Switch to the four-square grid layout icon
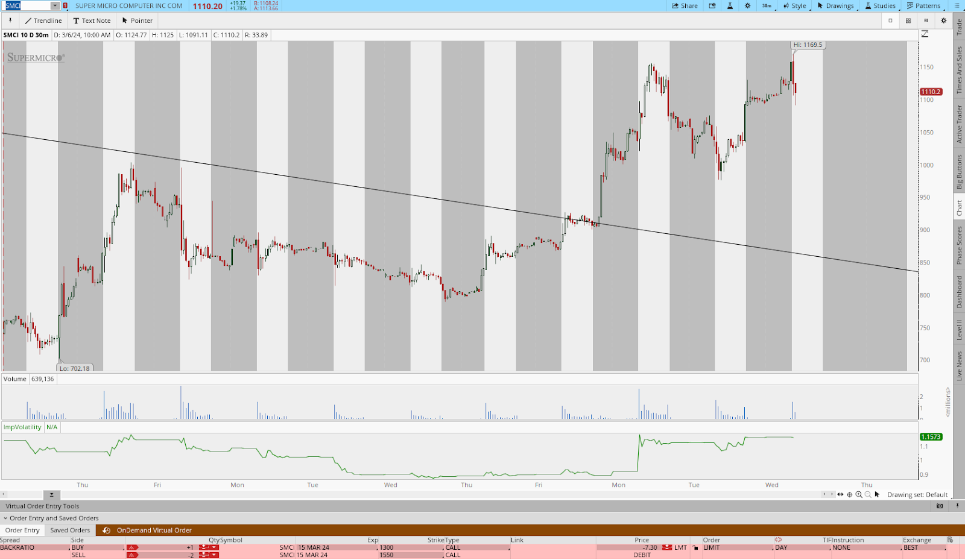 pyautogui.click(x=908, y=20)
